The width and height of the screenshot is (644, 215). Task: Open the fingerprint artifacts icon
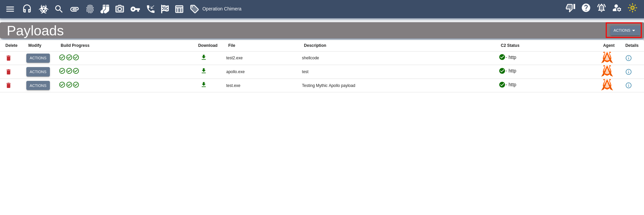[90, 9]
